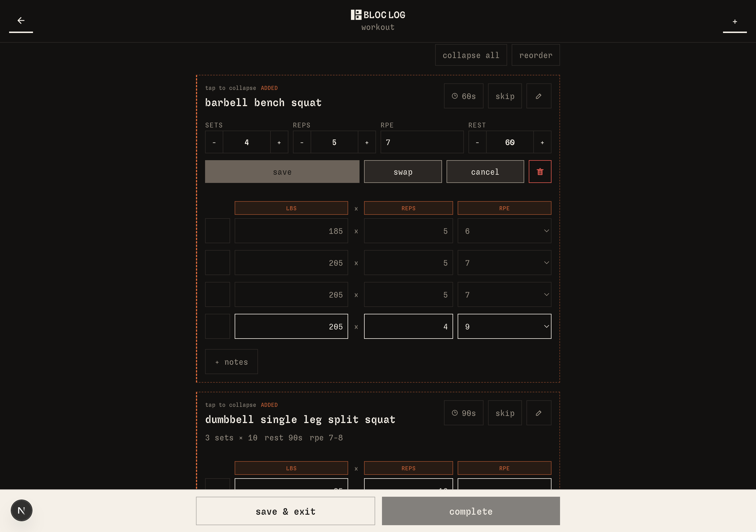Decrease the REST seconds
This screenshot has width=756, height=532.
[478, 142]
